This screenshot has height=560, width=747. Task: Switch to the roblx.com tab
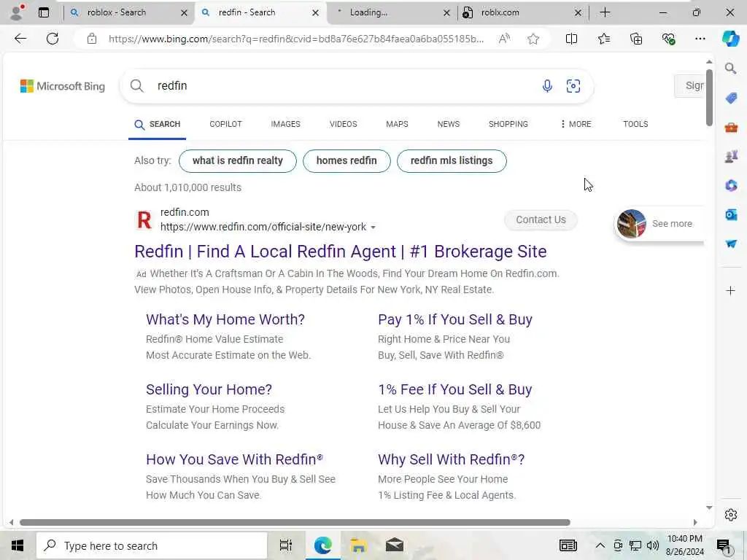tap(522, 12)
